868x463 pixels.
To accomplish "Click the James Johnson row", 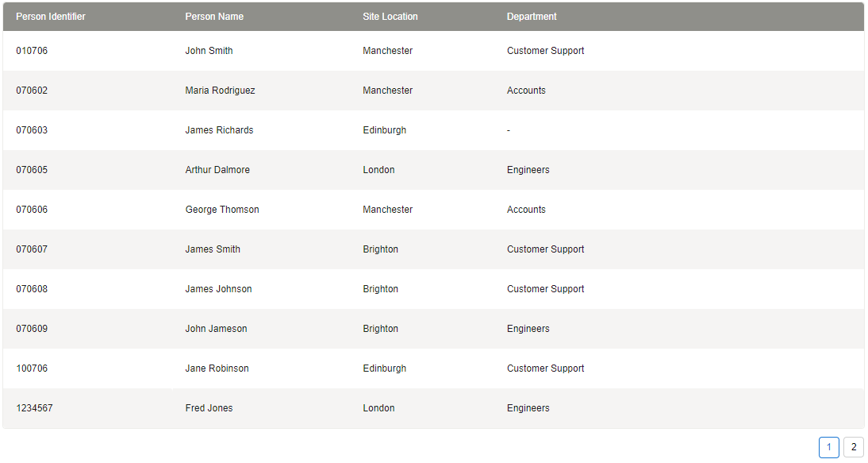I will 218,289.
